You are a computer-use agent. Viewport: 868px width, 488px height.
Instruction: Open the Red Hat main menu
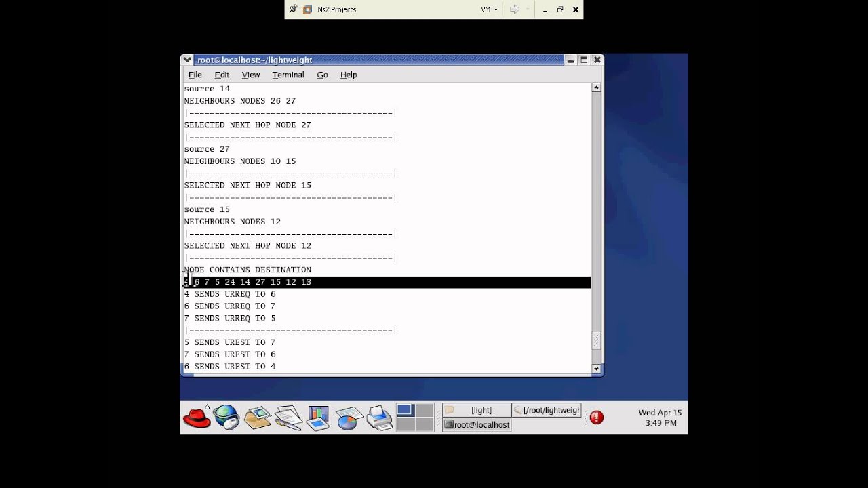tap(197, 418)
